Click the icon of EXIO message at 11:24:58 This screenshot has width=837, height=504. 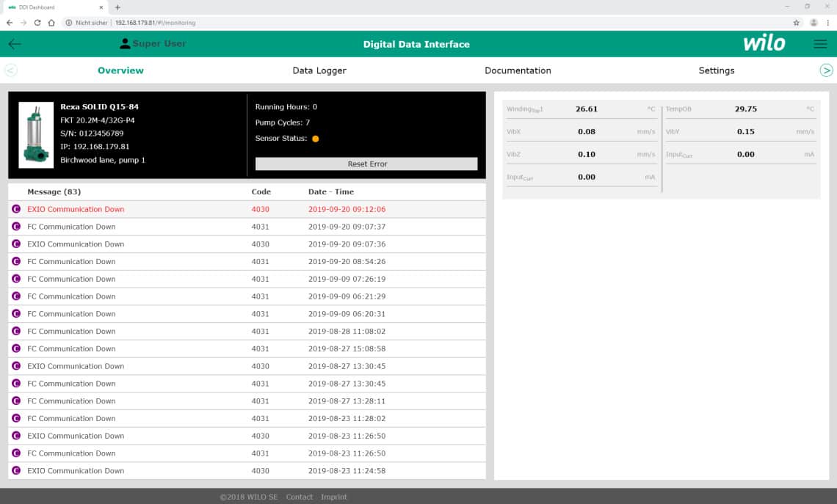(x=16, y=470)
